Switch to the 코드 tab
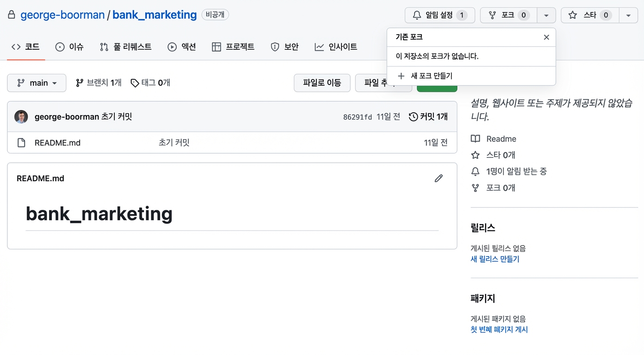Image resolution: width=644 pixels, height=355 pixels. click(x=26, y=47)
